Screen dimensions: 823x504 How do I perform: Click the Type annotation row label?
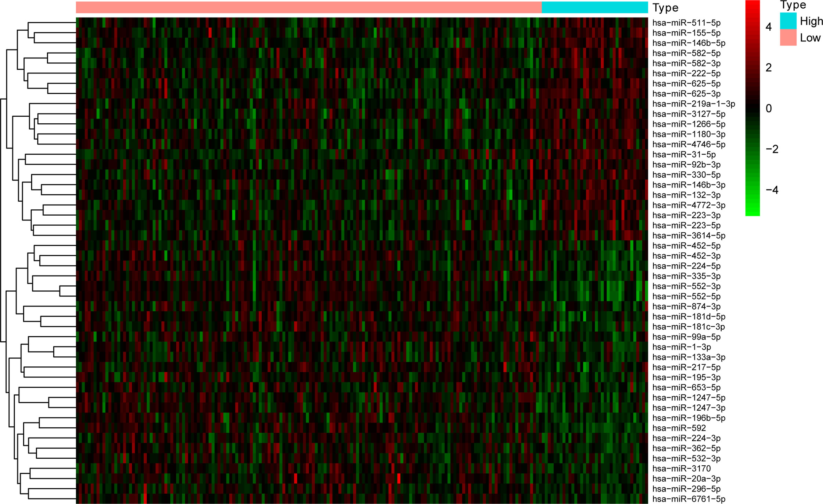coord(666,8)
